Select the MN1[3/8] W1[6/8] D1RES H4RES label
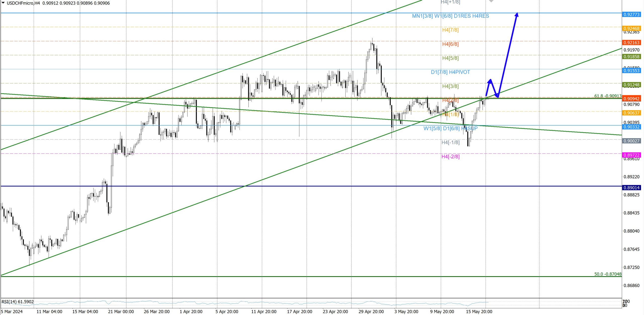Viewport: 644px width, 315px height. pos(450,16)
